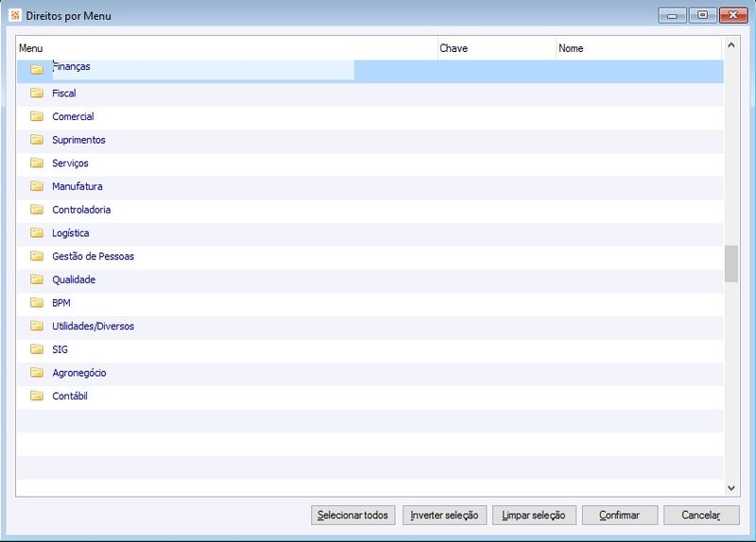Viewport: 756px width, 542px height.
Task: Click the Suprimentos folder icon
Action: pos(37,139)
